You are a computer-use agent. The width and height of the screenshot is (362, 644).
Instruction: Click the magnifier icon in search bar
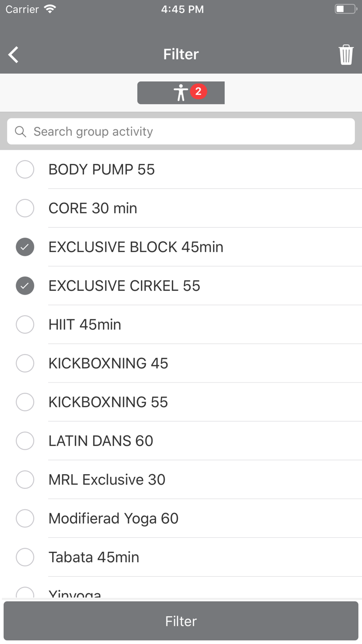pos(20,131)
